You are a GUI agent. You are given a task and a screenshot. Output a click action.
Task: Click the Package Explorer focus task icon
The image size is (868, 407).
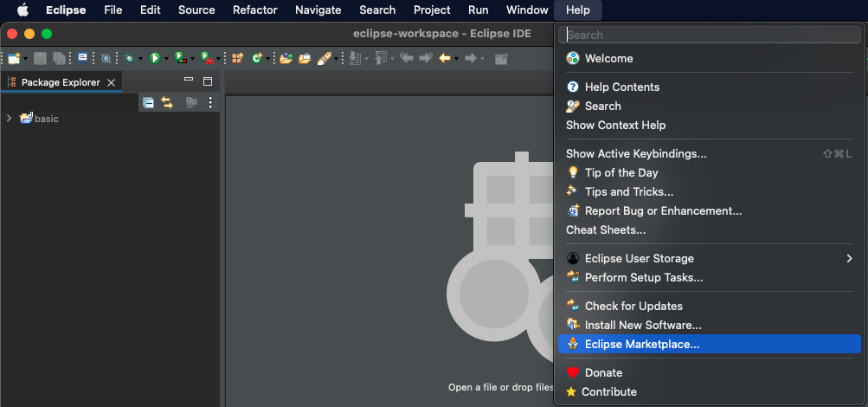191,102
